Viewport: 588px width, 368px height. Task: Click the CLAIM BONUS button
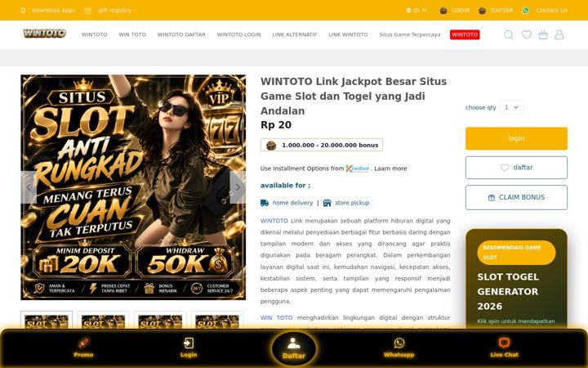(x=516, y=198)
